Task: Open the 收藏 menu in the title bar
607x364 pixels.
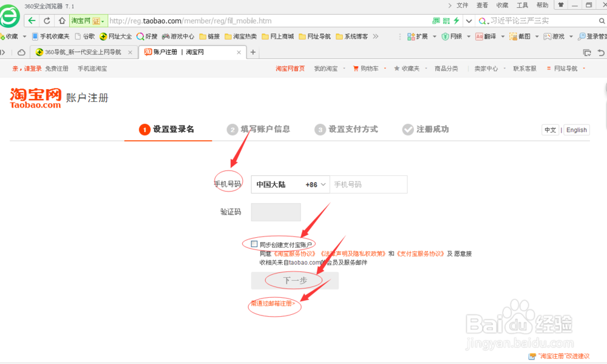Action: pyautogui.click(x=503, y=5)
